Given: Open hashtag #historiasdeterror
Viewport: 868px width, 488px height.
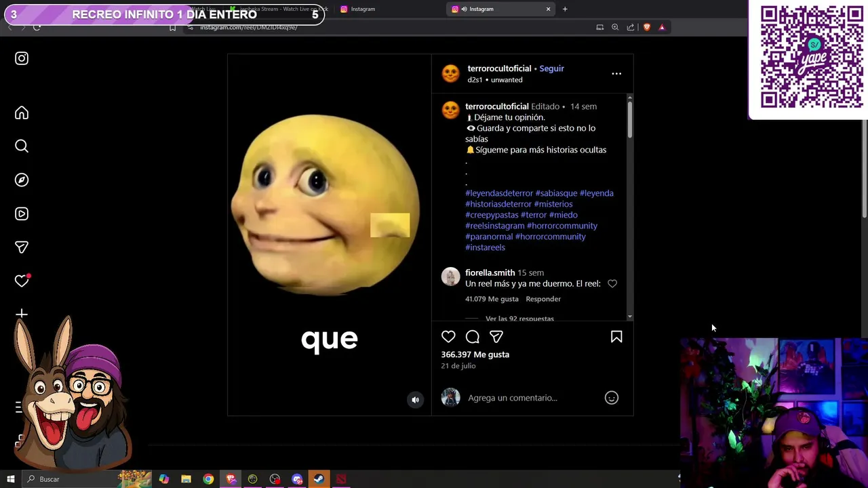Looking at the screenshot, I should pos(498,204).
